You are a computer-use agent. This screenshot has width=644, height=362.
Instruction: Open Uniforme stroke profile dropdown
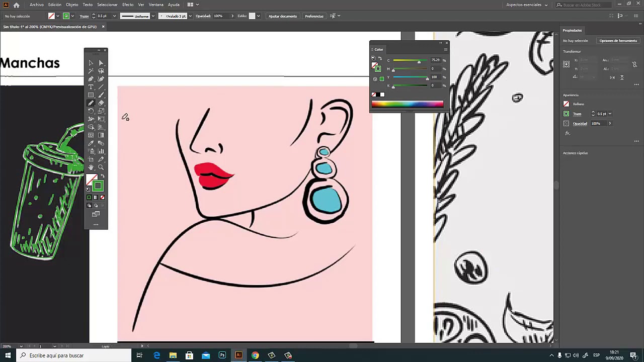coord(152,16)
